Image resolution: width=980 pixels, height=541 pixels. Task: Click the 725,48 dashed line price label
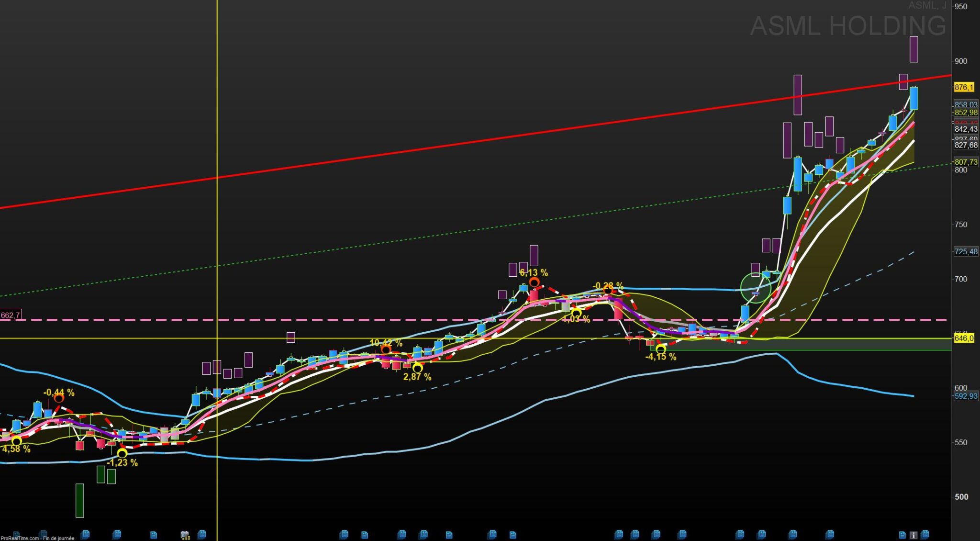click(966, 251)
